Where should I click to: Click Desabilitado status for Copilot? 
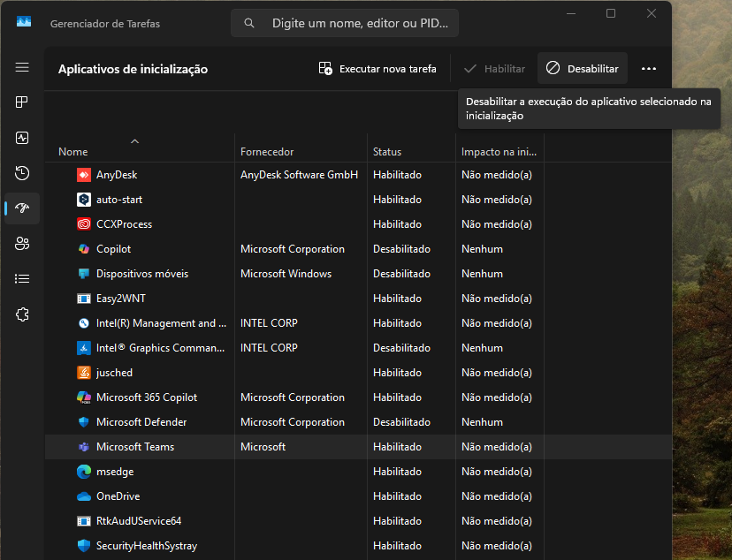pyautogui.click(x=401, y=249)
